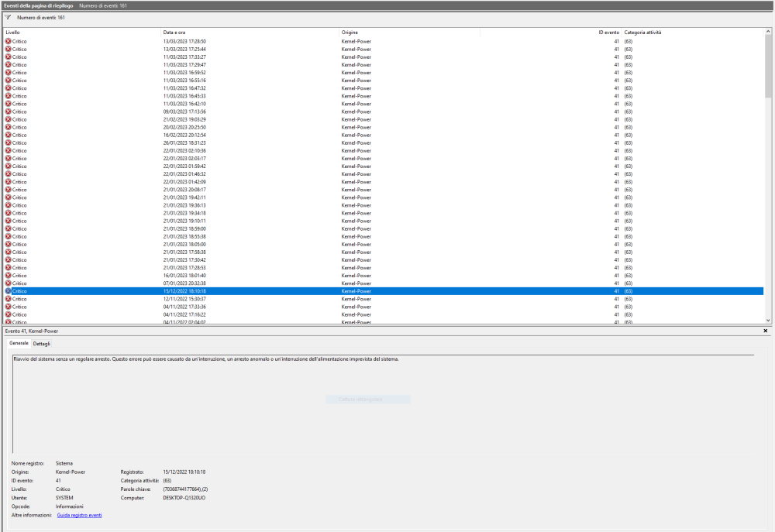Click the event list vertical scrollbar thumb
This screenshot has width=775, height=532.
767,66
